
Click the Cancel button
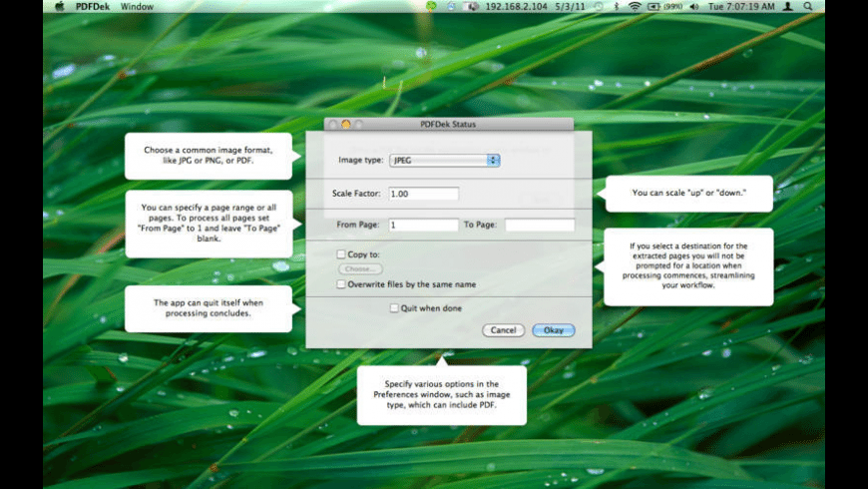(x=503, y=330)
